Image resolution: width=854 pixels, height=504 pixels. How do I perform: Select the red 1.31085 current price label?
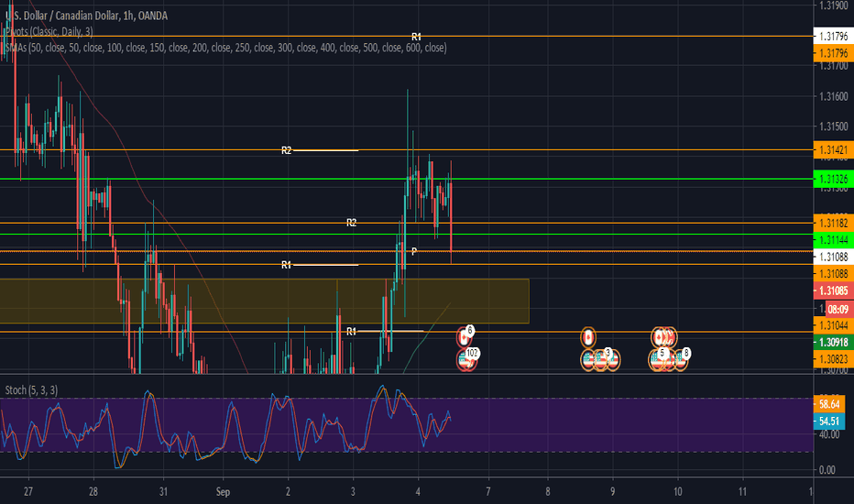(x=833, y=291)
